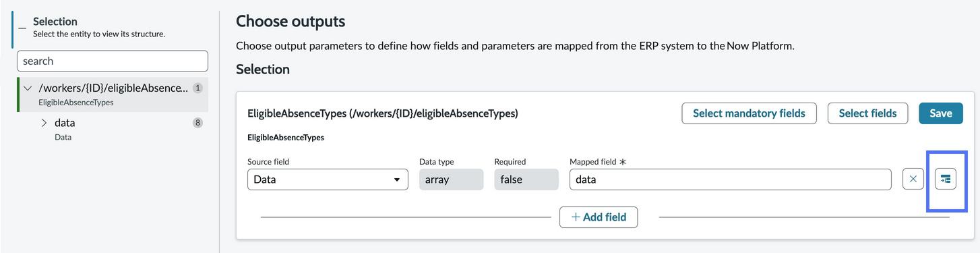Collapse the /workers/{ID}/eligibleAbsence tree node
The height and width of the screenshot is (253, 980).
coord(28,88)
